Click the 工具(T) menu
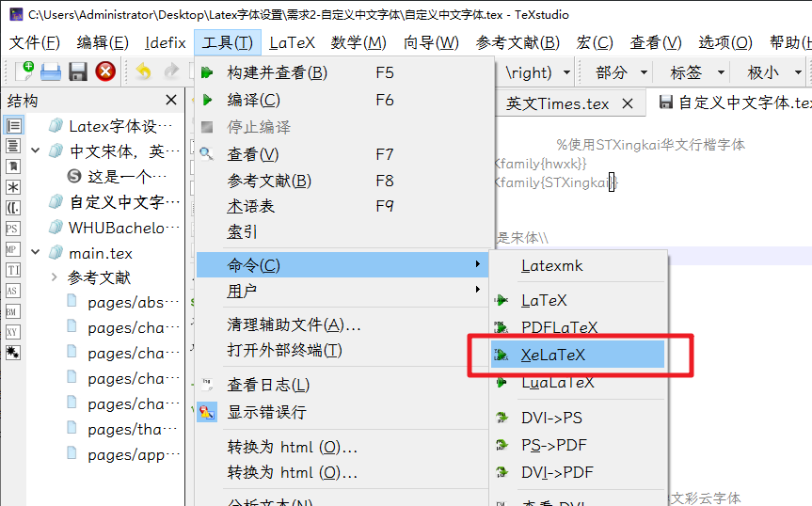 tap(228, 42)
